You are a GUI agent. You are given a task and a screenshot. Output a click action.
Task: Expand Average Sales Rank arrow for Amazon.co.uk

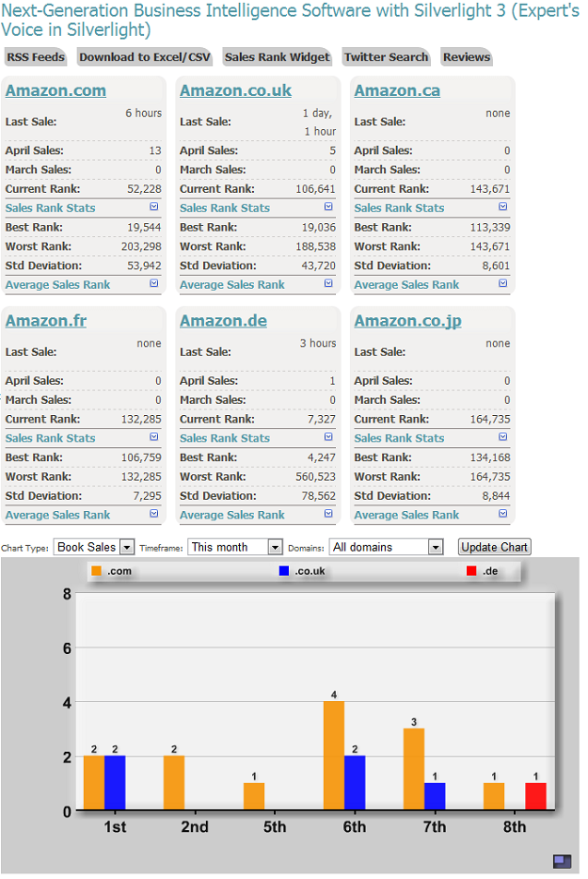[328, 283]
